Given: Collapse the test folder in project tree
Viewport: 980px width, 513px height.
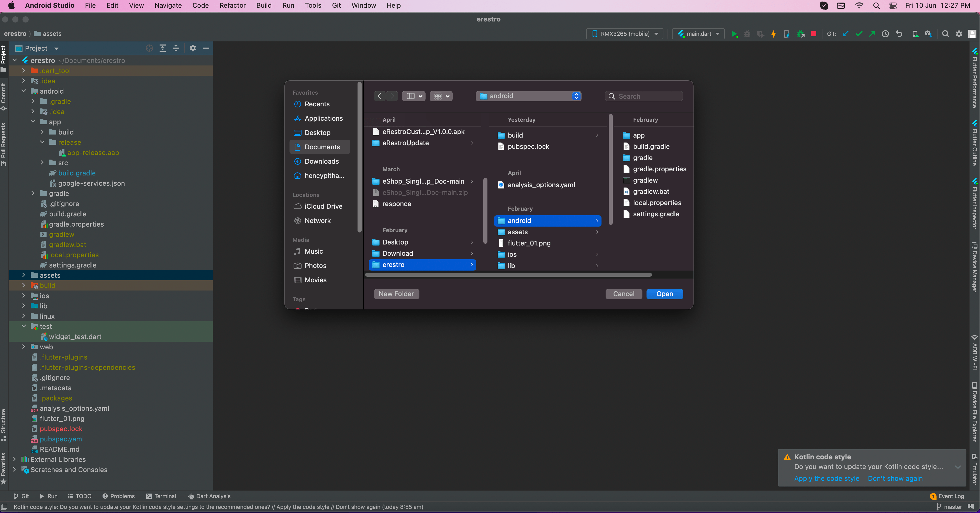Looking at the screenshot, I should tap(24, 326).
